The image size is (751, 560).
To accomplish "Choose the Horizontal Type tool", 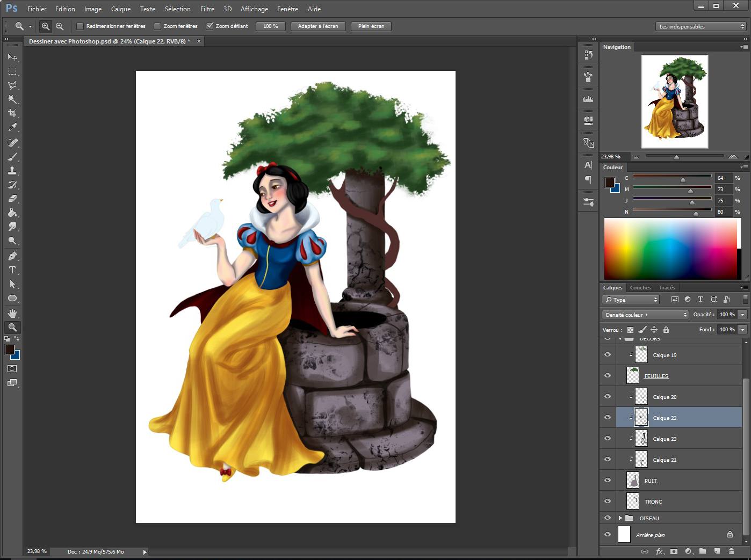I will [x=12, y=271].
